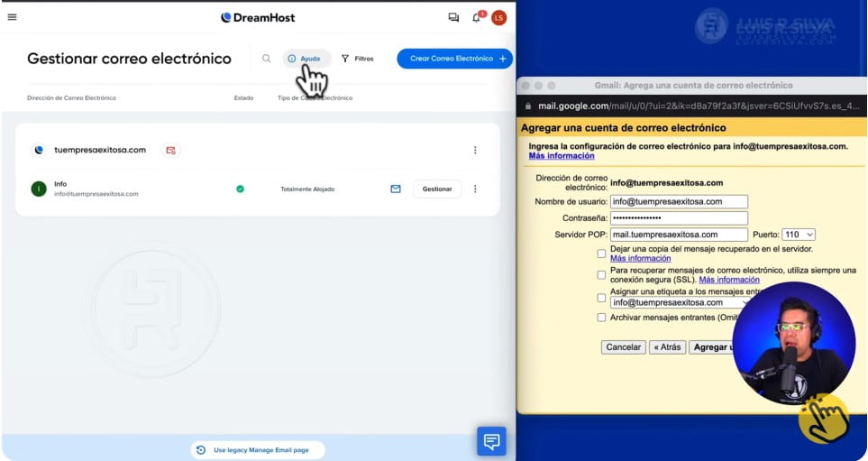Open Filtros filter options
868x461 pixels.
click(358, 58)
